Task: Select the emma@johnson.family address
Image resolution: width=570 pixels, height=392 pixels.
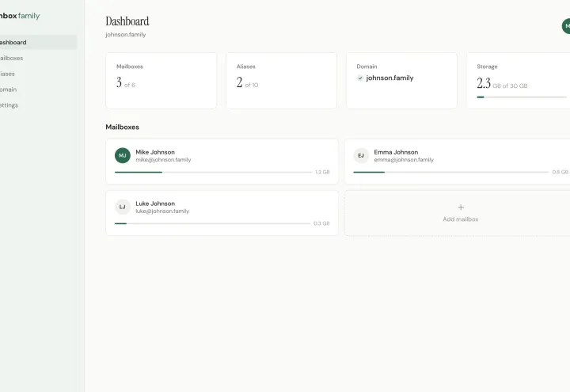Action: 404,160
